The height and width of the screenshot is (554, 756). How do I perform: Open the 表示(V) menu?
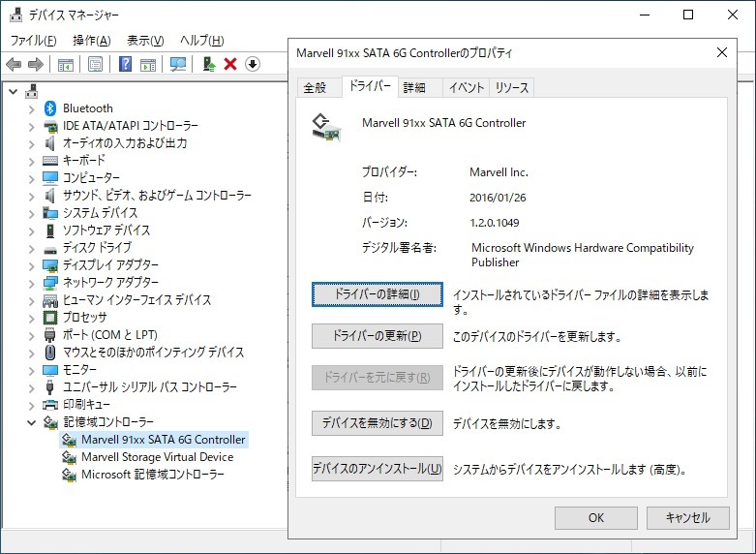pos(145,40)
